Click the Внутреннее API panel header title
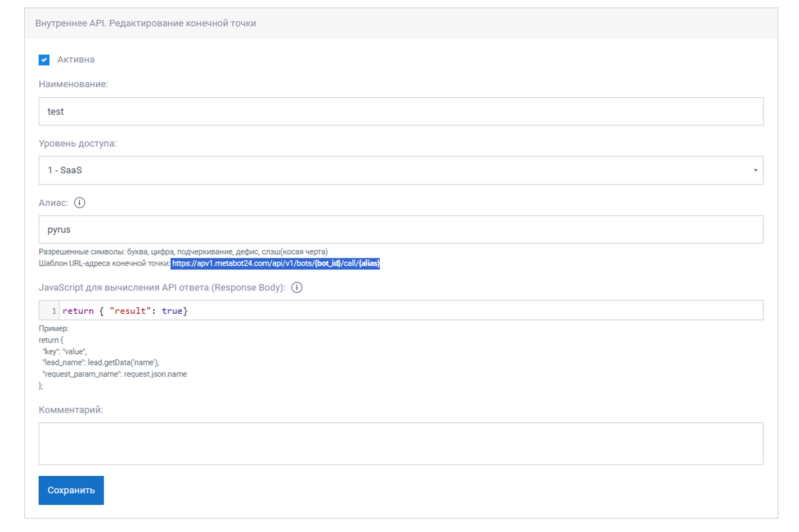This screenshot has width=799, height=532. 146,23
